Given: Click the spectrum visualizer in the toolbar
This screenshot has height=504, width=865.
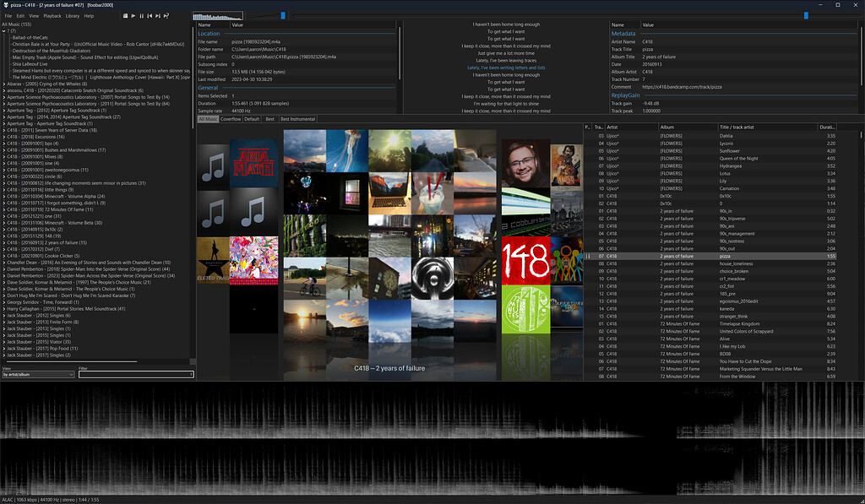Looking at the screenshot, I should (x=218, y=16).
